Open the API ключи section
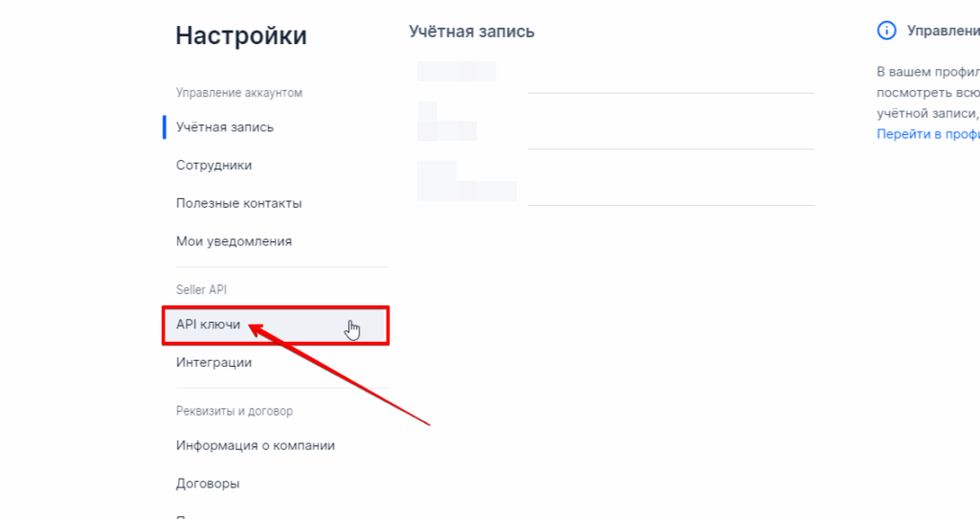Screen dimensions: 980x519 point(209,325)
